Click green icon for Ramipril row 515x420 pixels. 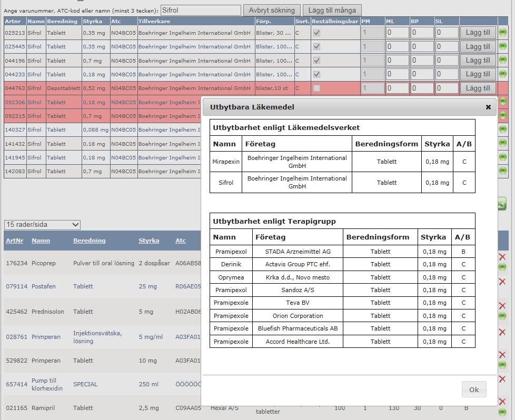coord(502,412)
